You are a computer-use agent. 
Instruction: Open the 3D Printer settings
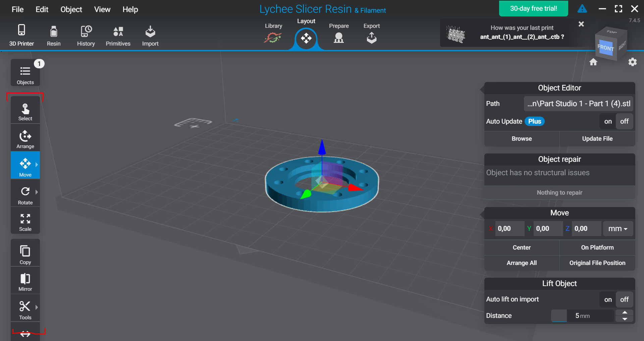point(21,35)
